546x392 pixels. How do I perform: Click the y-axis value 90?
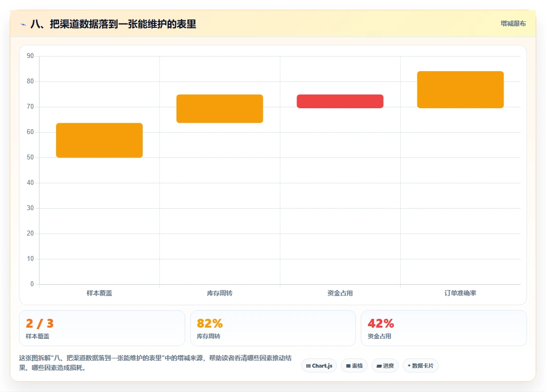(30, 56)
